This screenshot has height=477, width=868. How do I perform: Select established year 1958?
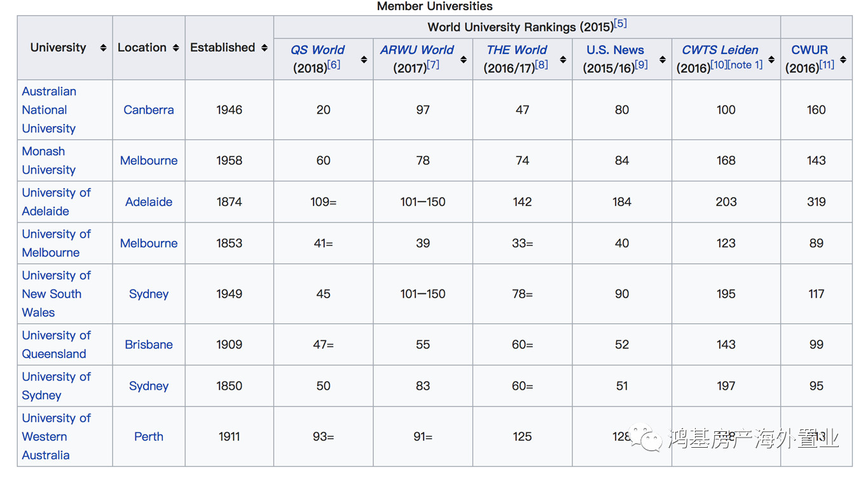(x=229, y=161)
